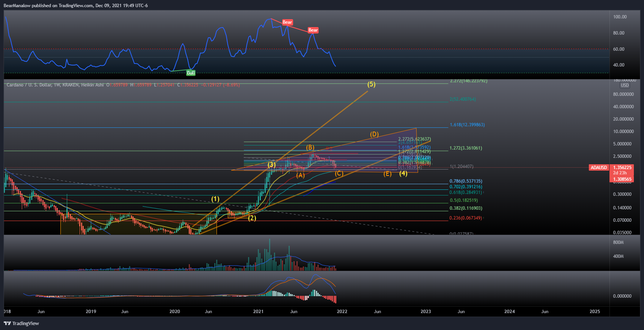Click the green Bull divergence label on RSI

pyautogui.click(x=191, y=73)
